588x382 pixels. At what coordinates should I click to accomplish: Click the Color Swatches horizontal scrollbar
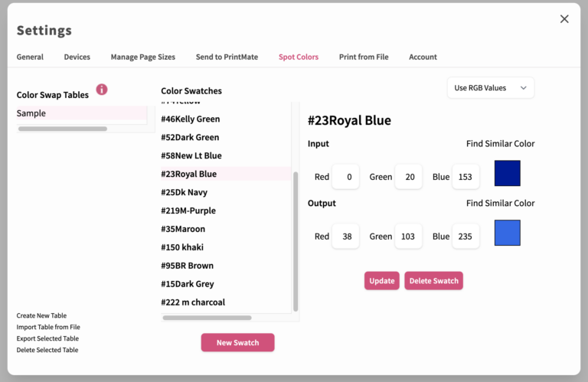pyautogui.click(x=207, y=318)
